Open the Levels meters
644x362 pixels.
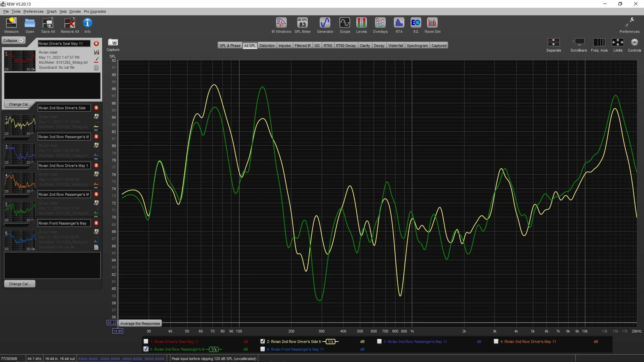pos(361,25)
